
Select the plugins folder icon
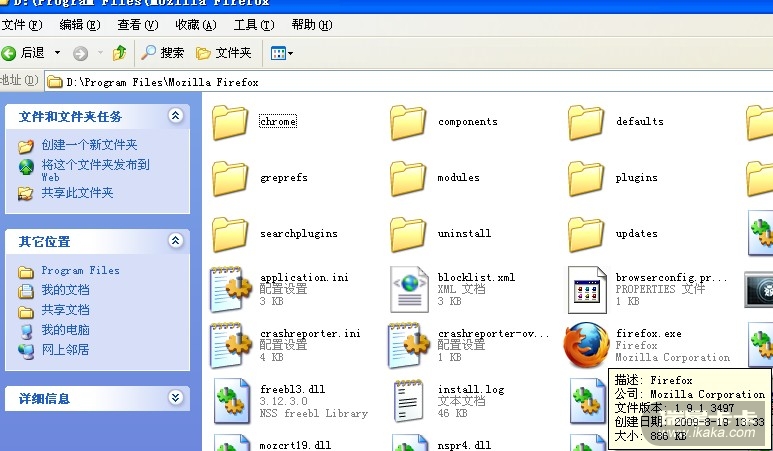(x=586, y=178)
